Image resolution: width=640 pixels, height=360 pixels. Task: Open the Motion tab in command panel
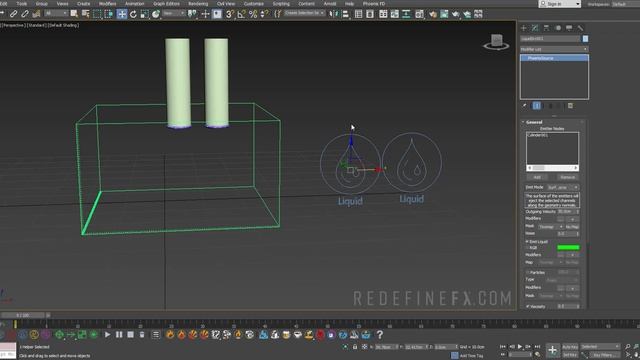(x=558, y=28)
